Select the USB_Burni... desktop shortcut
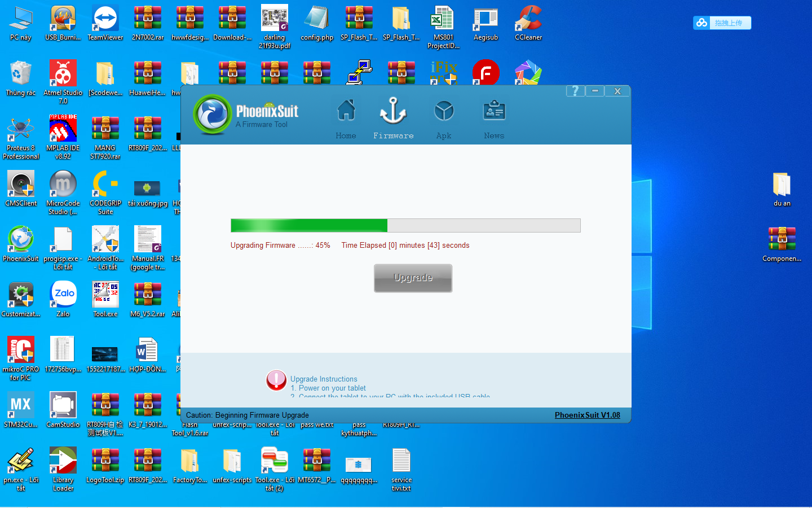 pyautogui.click(x=63, y=24)
